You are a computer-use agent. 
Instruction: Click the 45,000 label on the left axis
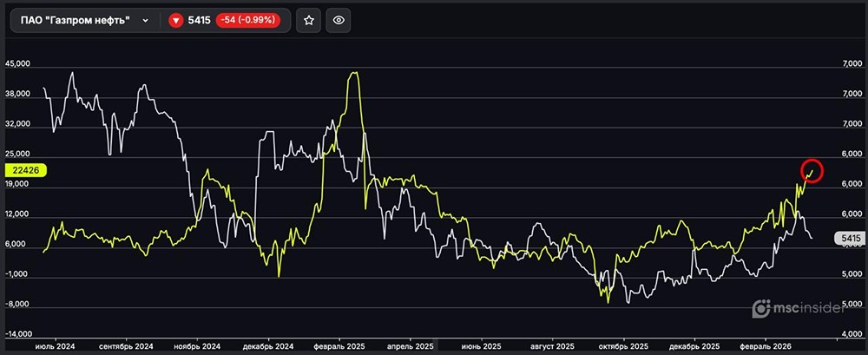point(19,64)
